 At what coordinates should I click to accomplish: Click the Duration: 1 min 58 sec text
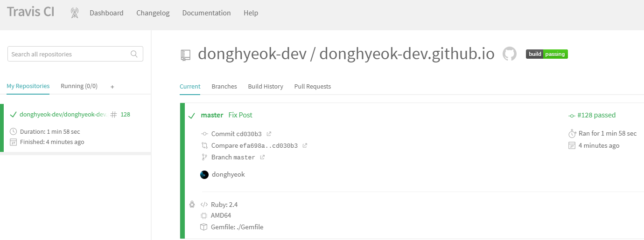tap(50, 131)
